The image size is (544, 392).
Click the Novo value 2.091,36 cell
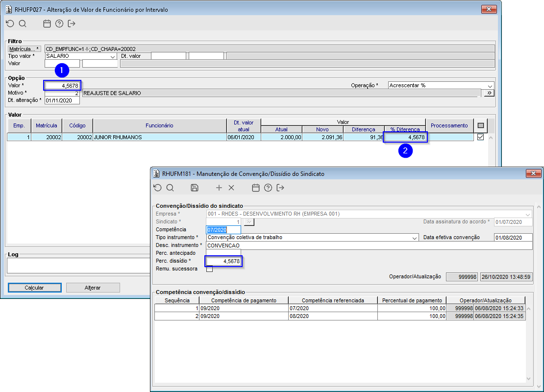pyautogui.click(x=322, y=137)
